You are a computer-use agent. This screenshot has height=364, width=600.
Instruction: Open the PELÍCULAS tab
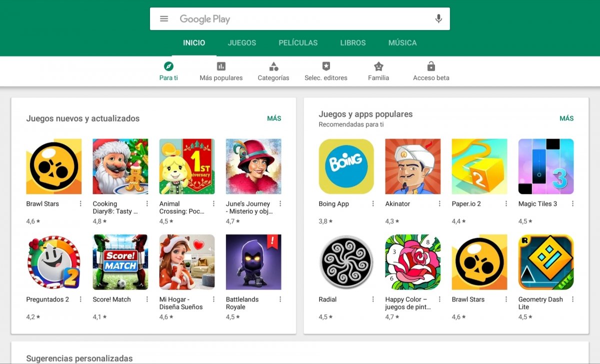(298, 43)
